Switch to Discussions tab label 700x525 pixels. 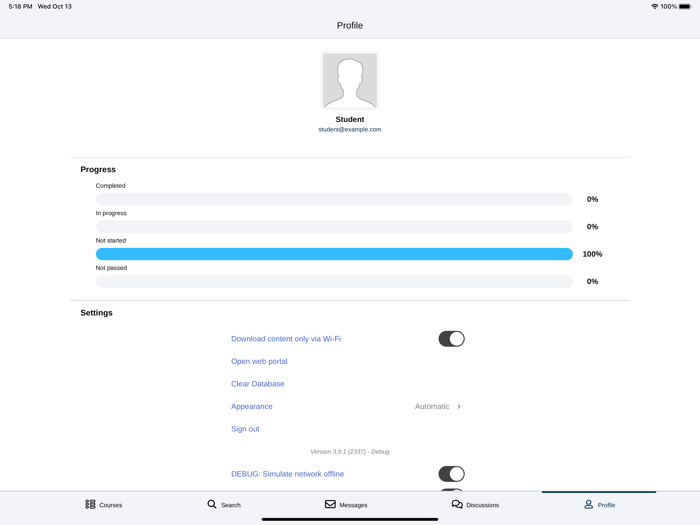(482, 505)
